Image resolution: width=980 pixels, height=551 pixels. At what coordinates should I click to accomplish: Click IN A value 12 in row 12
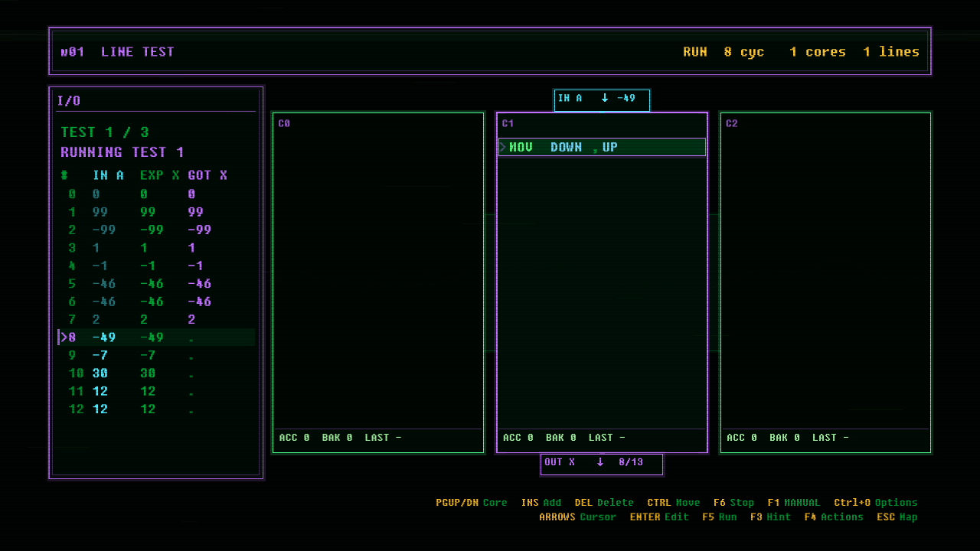point(100,409)
